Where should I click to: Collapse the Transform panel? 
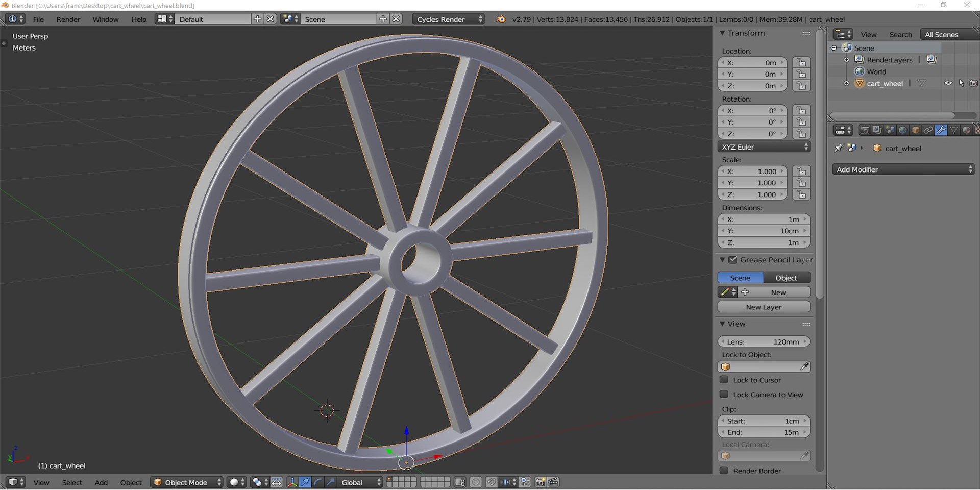[x=722, y=33]
